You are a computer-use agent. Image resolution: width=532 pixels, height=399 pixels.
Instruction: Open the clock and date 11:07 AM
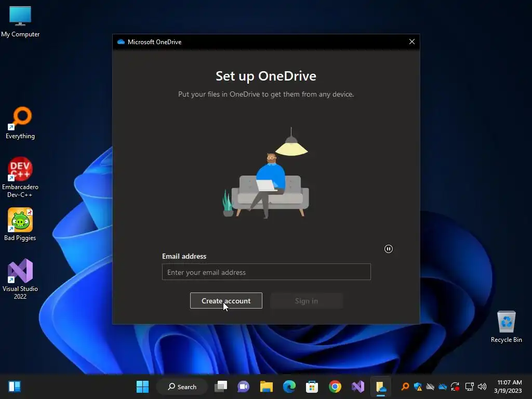[508, 387]
